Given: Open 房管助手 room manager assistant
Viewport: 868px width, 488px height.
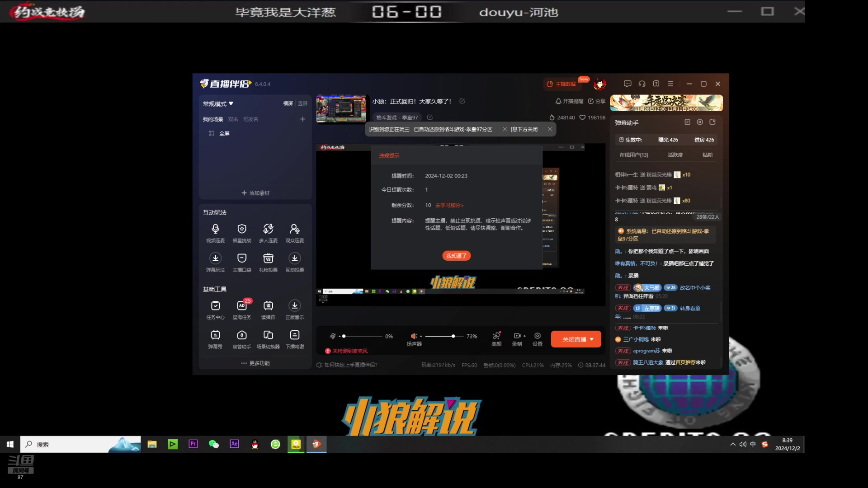Looking at the screenshot, I should tap(242, 339).
